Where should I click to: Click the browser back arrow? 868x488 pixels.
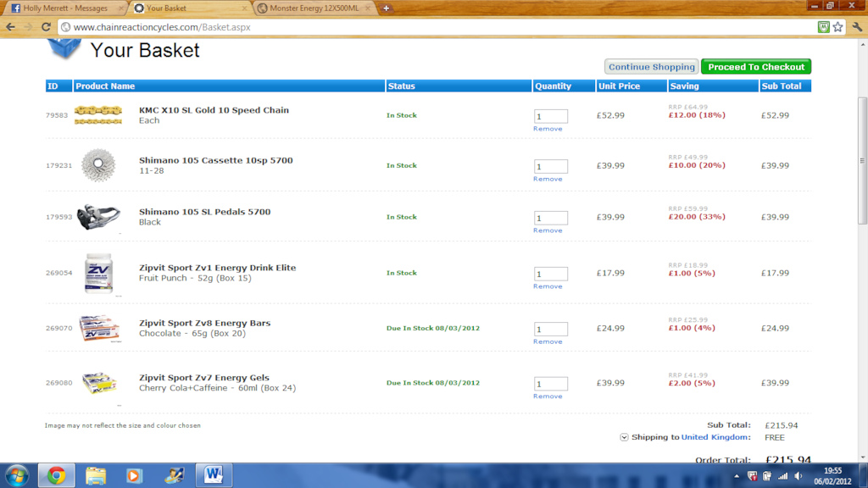(10, 27)
